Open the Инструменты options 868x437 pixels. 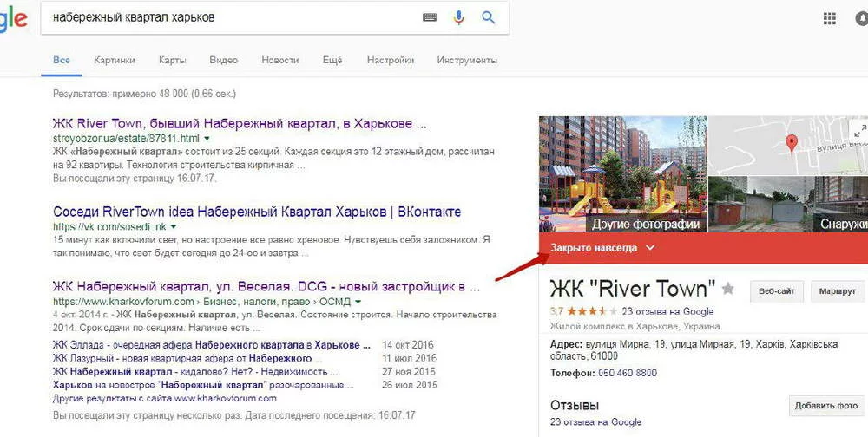467,60
